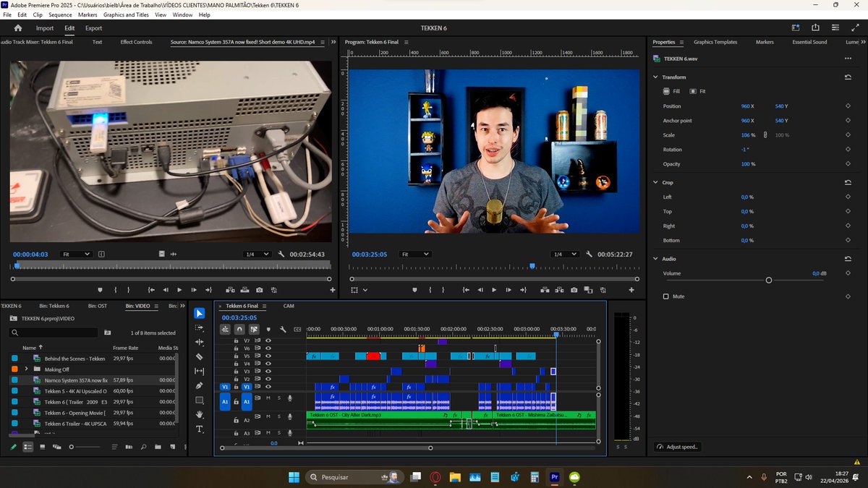This screenshot has width=868, height=488.
Task: Hide track V5 using its eye icon
Action: coord(268,356)
